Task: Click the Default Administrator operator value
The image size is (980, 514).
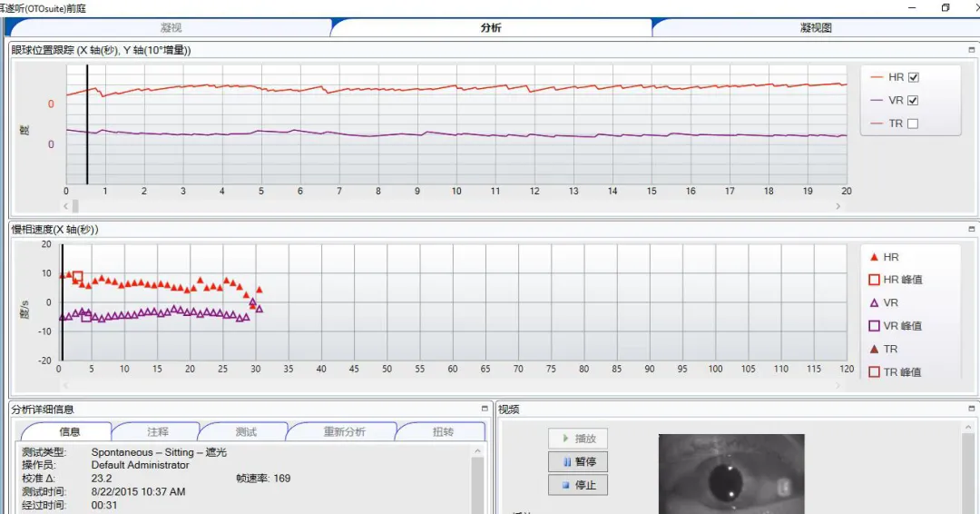Action: point(140,465)
